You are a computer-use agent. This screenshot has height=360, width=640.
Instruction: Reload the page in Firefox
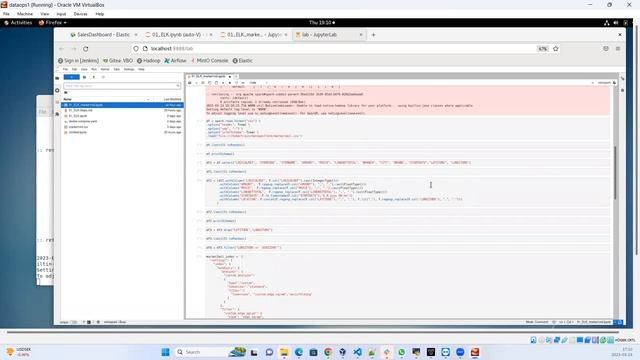point(86,49)
